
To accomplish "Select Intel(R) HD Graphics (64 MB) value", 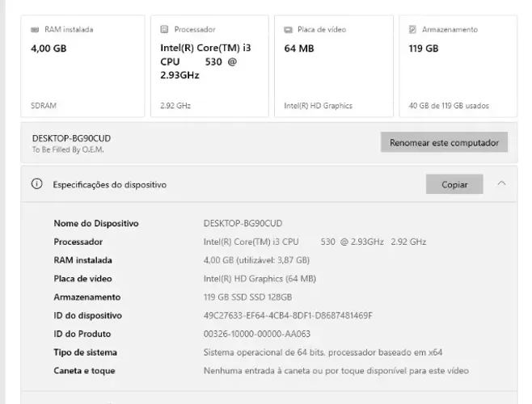I will click(260, 279).
